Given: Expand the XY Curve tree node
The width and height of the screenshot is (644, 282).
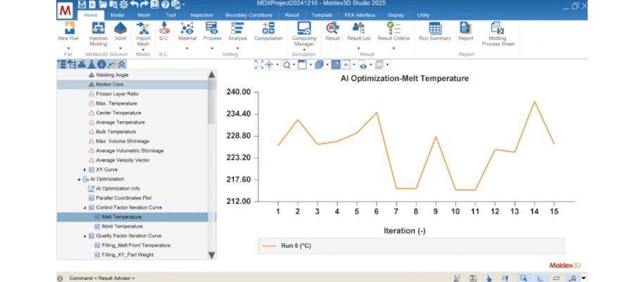Looking at the screenshot, I should 84,170.
